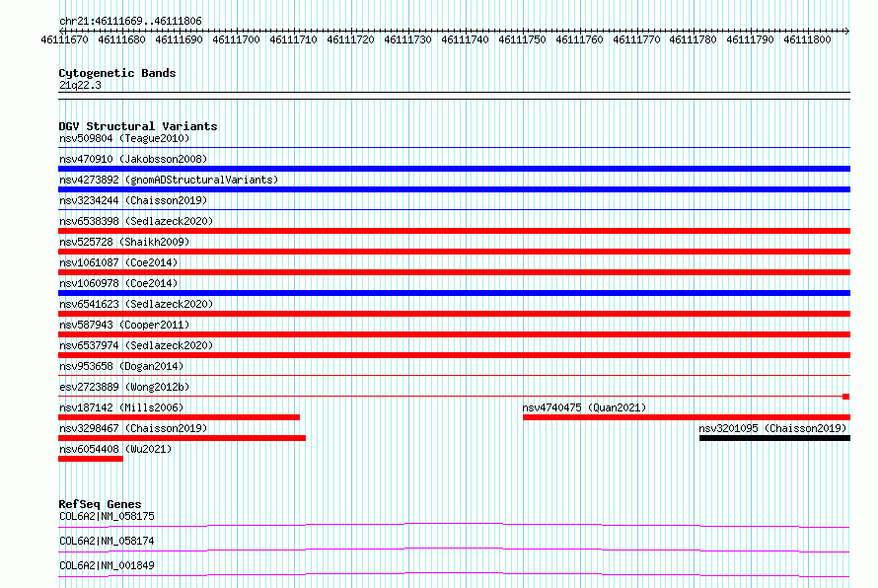Select the nsv3298467 (Chaisson2019) label

click(x=133, y=428)
